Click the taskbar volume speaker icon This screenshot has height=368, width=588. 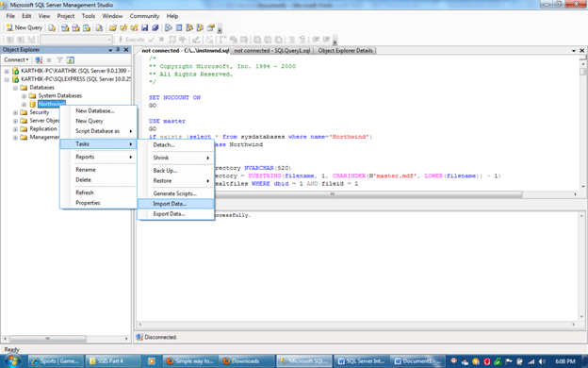[542, 361]
